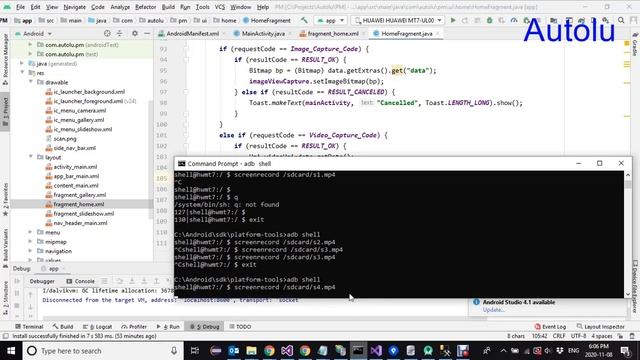Click the Dropbox tray icon
The height and width of the screenshot is (360, 640).
[x=560, y=351]
